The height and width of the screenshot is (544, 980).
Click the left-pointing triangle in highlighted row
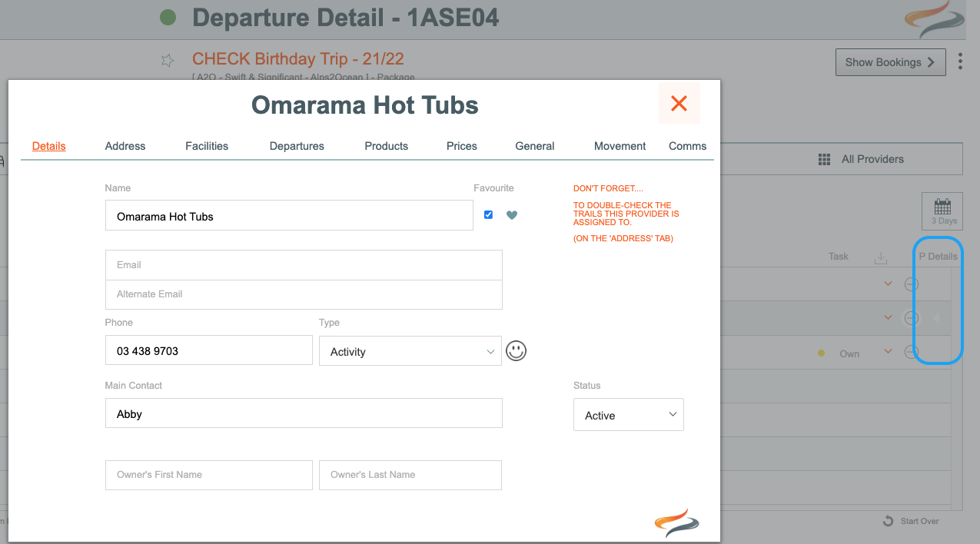tap(936, 317)
